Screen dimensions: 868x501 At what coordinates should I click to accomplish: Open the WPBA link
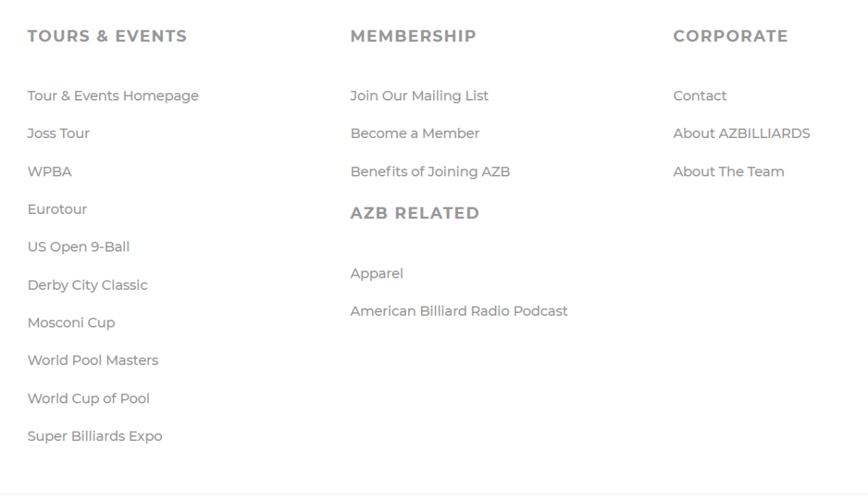(49, 171)
